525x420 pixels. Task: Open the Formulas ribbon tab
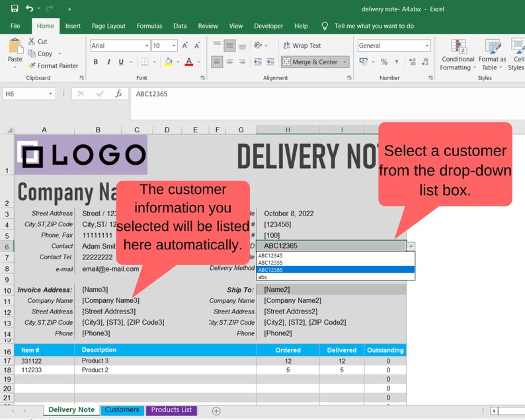(x=149, y=26)
